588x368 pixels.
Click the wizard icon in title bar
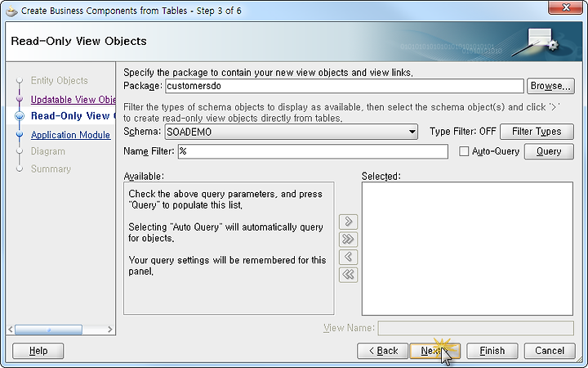[11, 11]
